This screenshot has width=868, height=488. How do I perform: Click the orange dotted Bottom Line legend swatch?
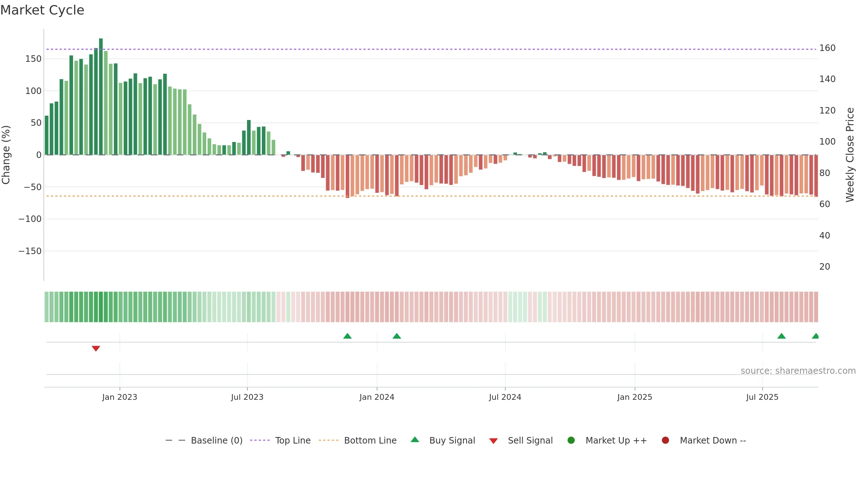pyautogui.click(x=328, y=440)
